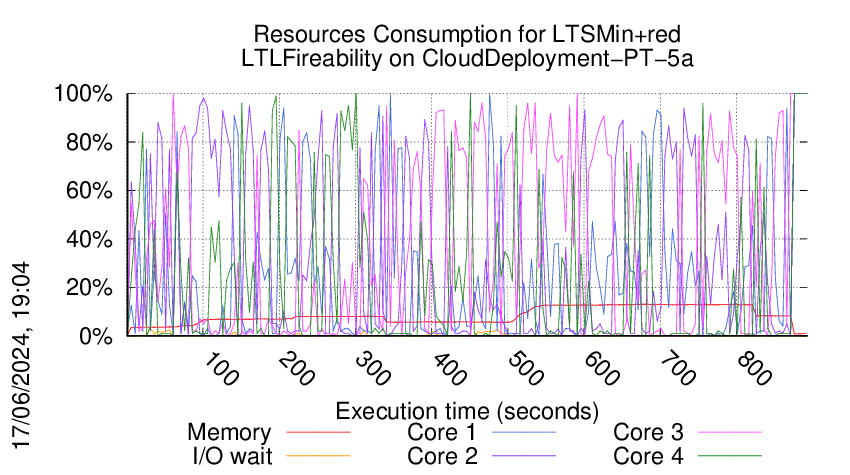Click the purple Core 2 legend line sample

[x=524, y=456]
